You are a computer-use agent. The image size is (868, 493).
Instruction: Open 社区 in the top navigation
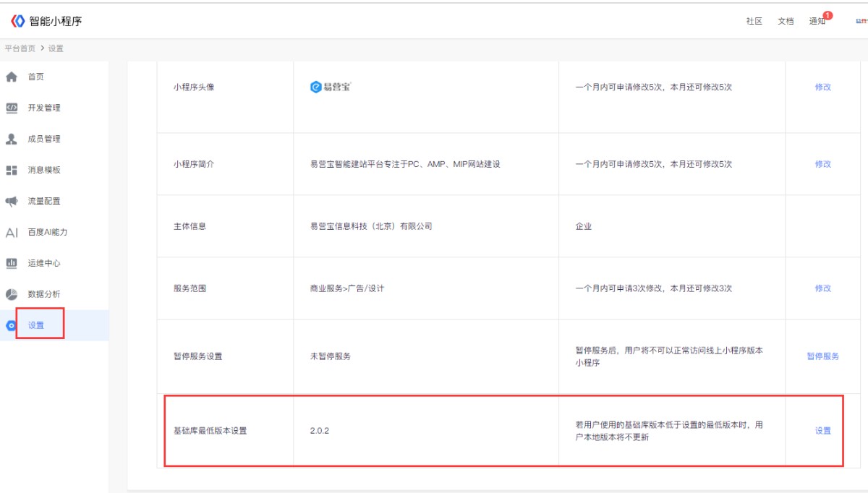[x=754, y=22]
